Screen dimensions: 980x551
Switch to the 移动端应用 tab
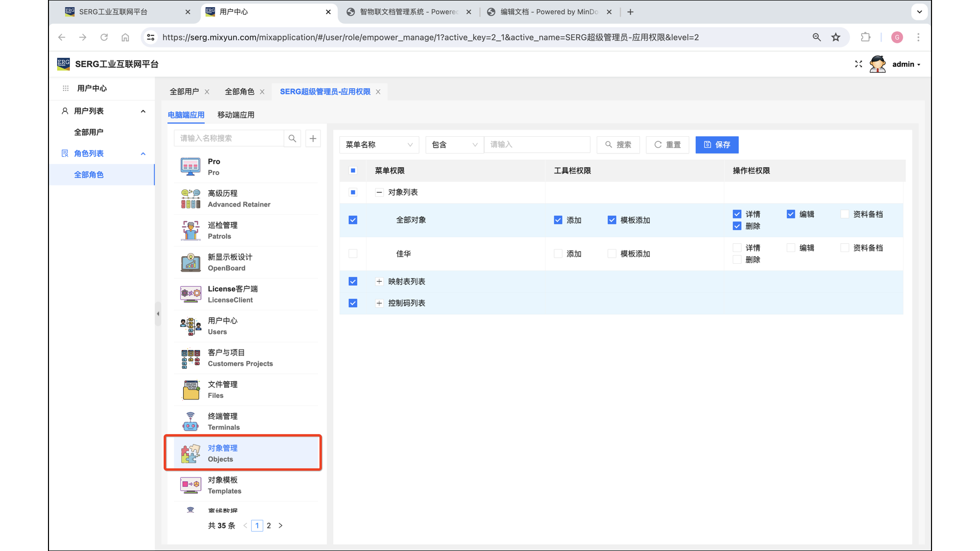click(236, 115)
